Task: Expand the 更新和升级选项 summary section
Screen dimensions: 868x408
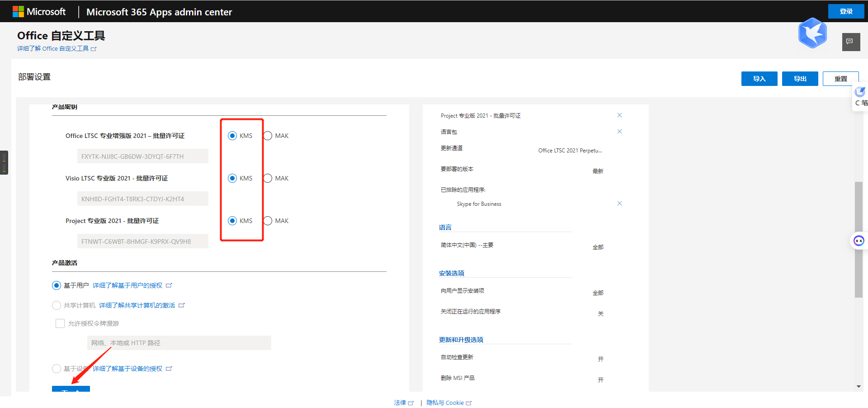Action: click(x=461, y=340)
